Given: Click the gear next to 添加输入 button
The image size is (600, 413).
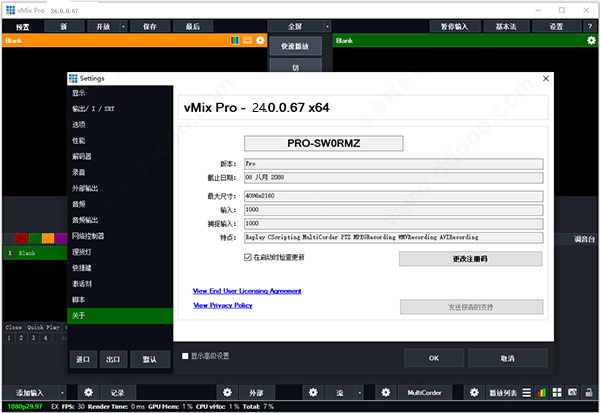Looking at the screenshot, I should (88, 392).
